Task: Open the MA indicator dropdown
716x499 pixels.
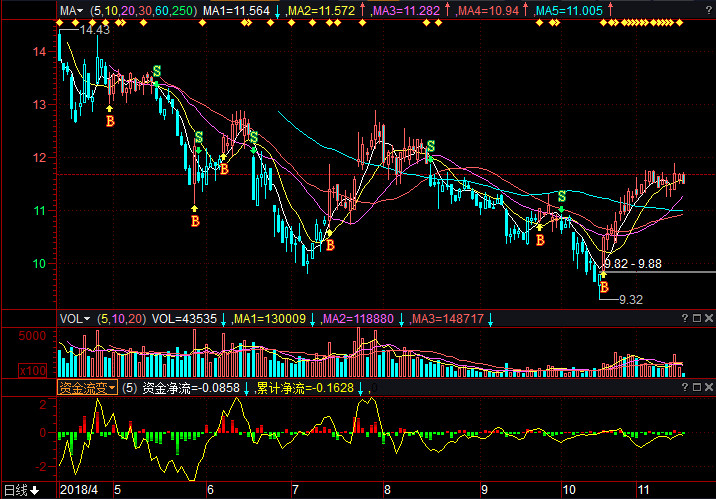Action: (70, 10)
